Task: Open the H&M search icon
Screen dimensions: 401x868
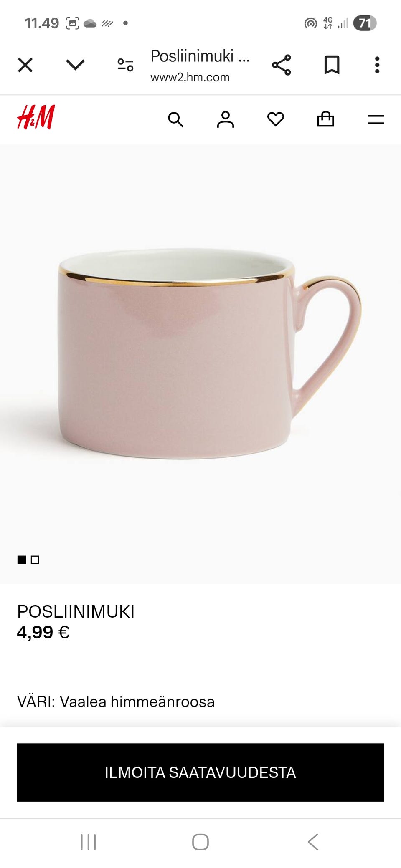Action: (175, 120)
